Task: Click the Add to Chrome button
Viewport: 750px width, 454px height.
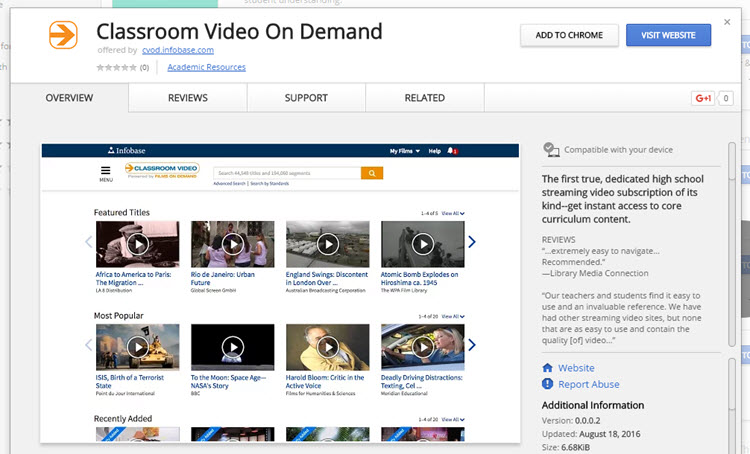Action: tap(569, 35)
